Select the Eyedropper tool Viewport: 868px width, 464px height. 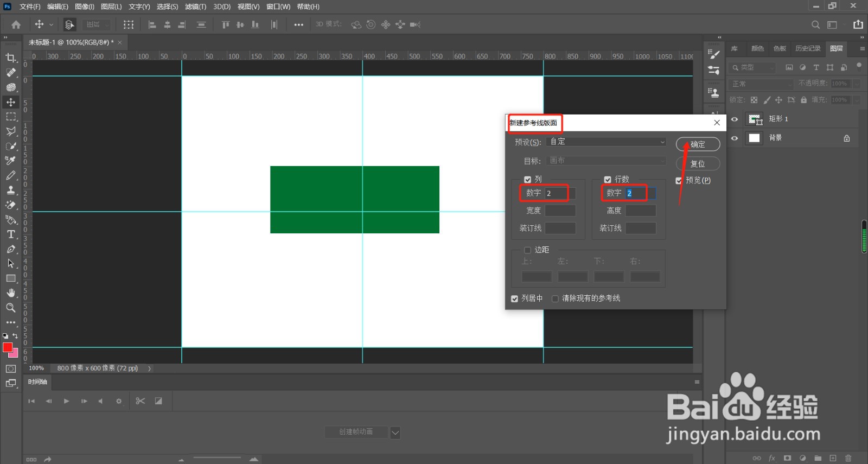(x=10, y=161)
